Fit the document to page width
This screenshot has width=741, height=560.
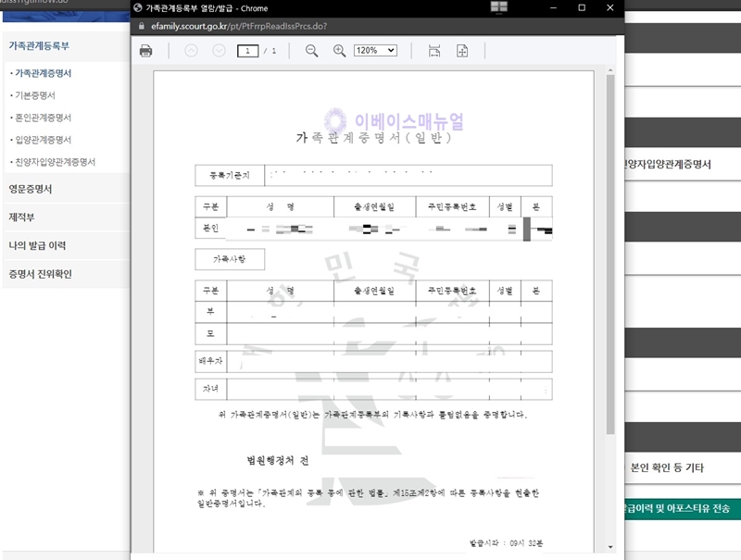coord(434,51)
